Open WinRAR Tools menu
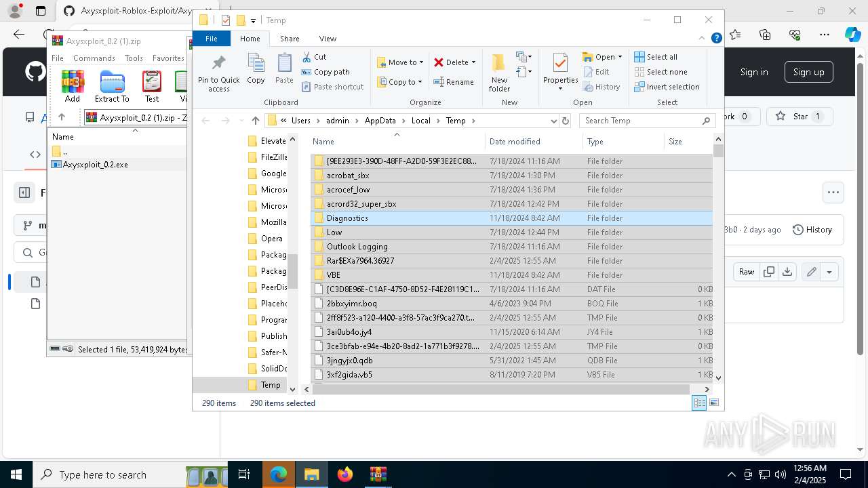 tap(134, 58)
